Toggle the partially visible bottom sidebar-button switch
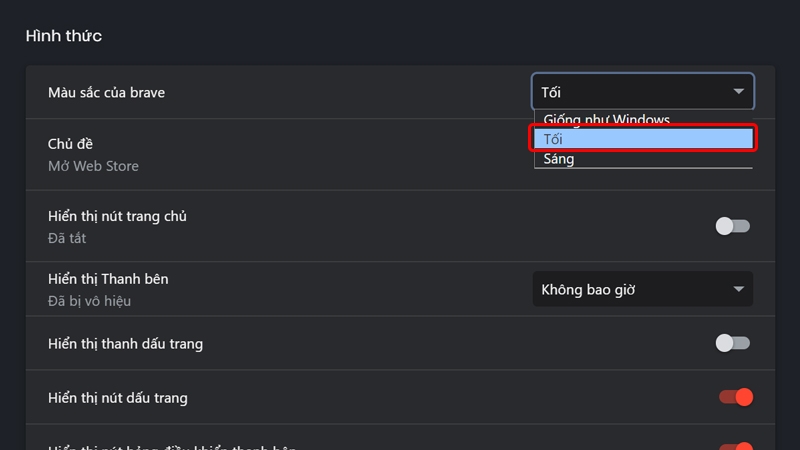The image size is (800, 450). (735, 445)
